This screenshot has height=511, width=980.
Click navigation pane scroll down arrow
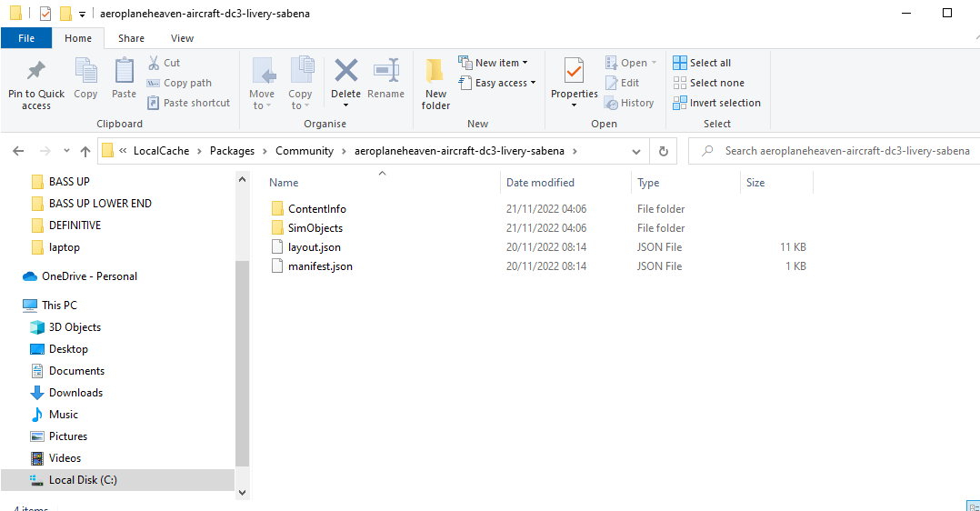(x=243, y=492)
